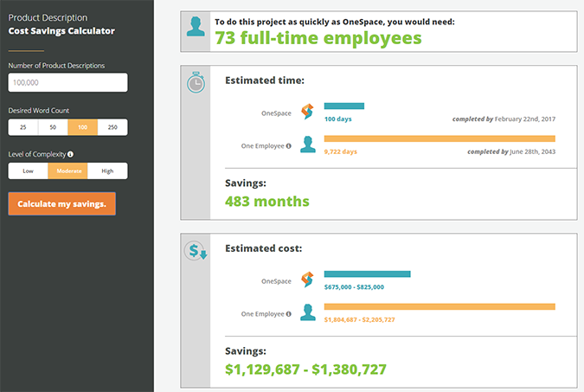Choose High complexity level

(x=107, y=170)
